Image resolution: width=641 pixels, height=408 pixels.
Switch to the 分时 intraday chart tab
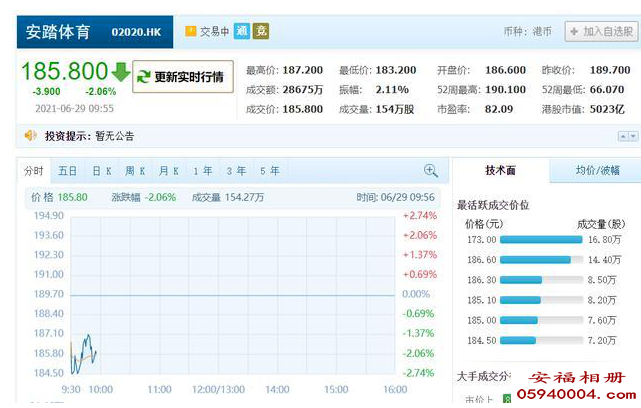click(x=34, y=170)
